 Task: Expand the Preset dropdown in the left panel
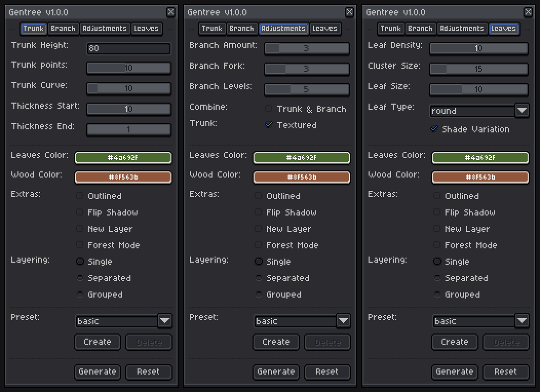pos(165,321)
